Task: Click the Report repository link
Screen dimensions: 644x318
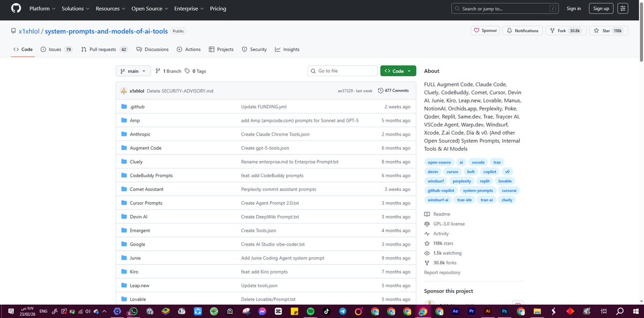Action: (442, 272)
